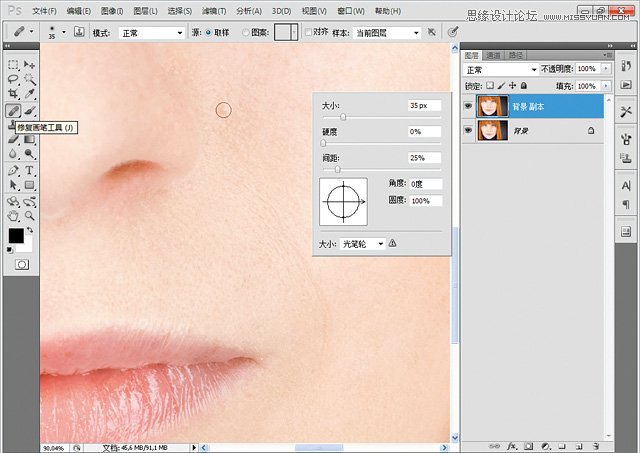Create new adjustment layer
This screenshot has height=453, width=640.
click(x=546, y=446)
